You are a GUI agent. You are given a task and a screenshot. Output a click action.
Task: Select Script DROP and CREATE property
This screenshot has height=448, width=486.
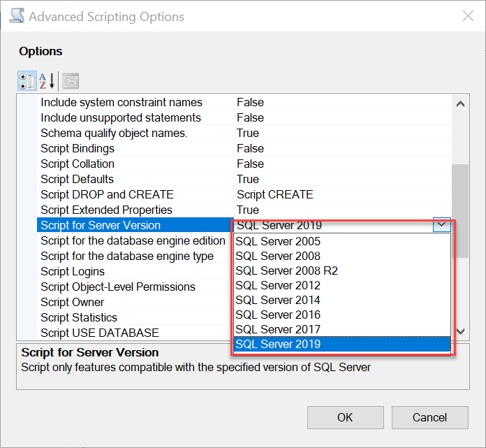(x=135, y=194)
